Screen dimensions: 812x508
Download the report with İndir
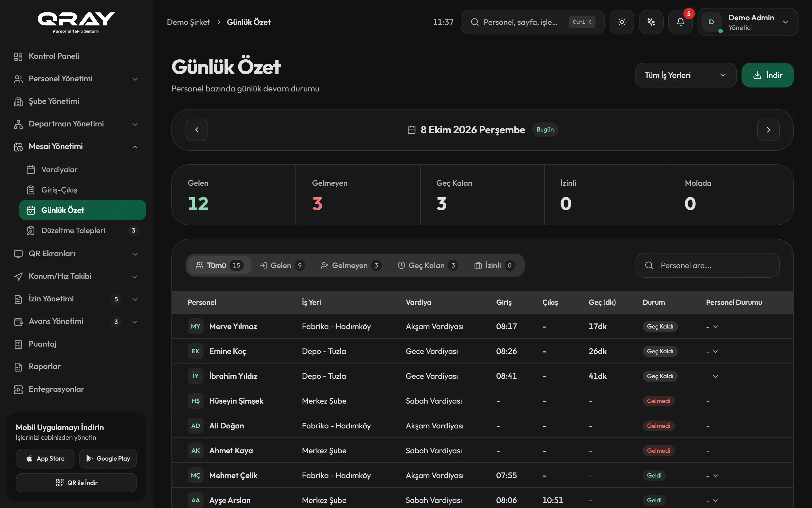click(767, 75)
